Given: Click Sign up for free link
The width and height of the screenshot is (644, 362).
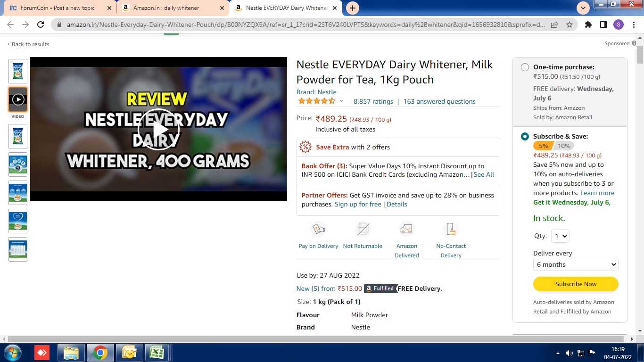Looking at the screenshot, I should pos(358,204).
